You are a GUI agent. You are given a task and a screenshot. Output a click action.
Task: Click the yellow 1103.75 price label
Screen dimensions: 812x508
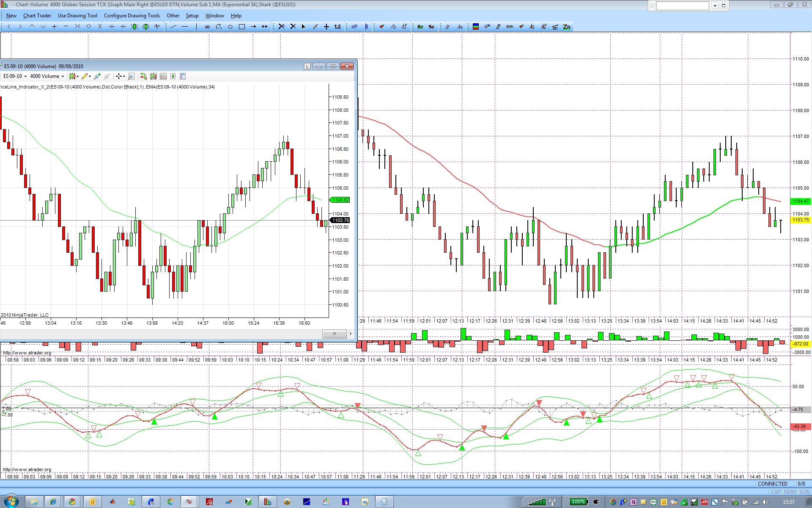pos(801,220)
